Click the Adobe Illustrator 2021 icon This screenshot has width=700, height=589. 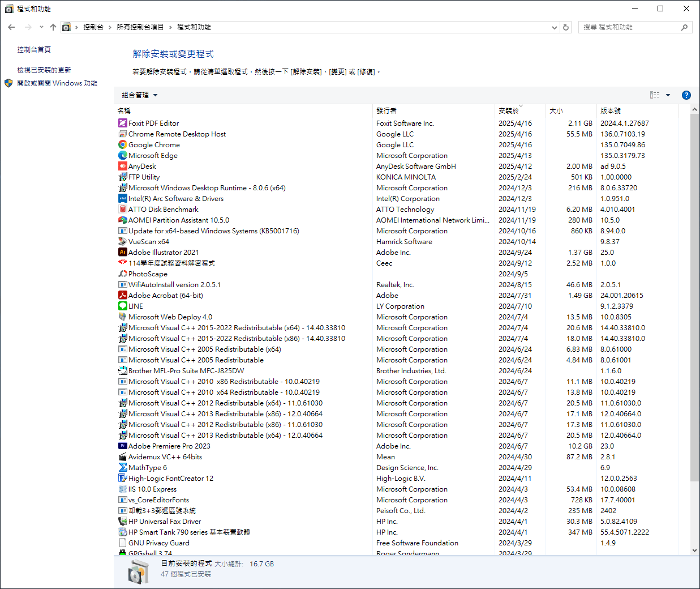pyautogui.click(x=123, y=252)
